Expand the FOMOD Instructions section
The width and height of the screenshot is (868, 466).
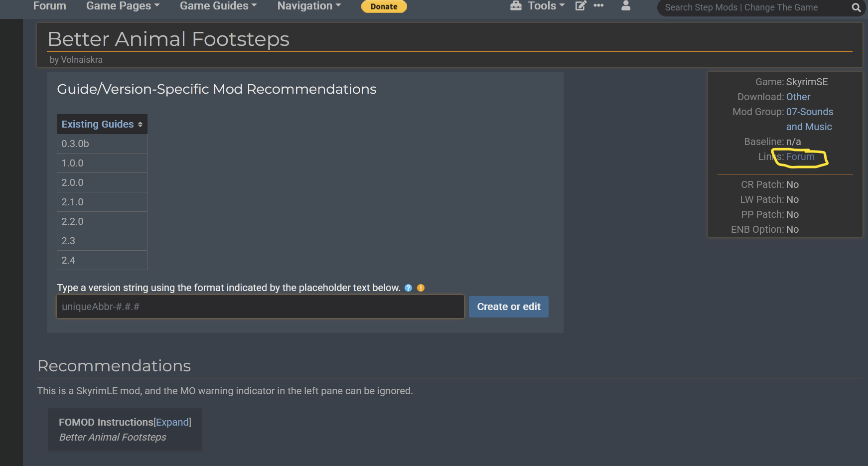tap(172, 422)
